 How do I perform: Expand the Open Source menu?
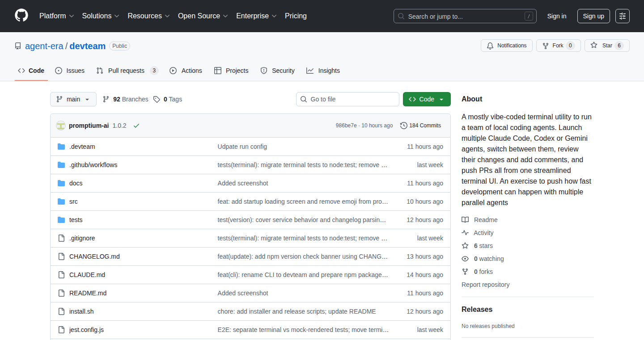[x=203, y=16]
